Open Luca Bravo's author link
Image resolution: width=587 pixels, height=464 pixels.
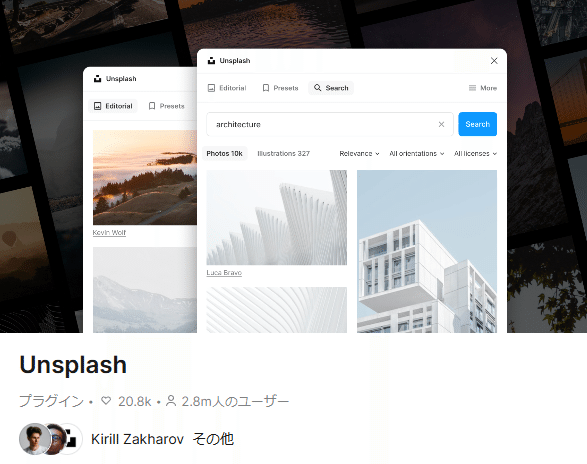[x=224, y=273]
